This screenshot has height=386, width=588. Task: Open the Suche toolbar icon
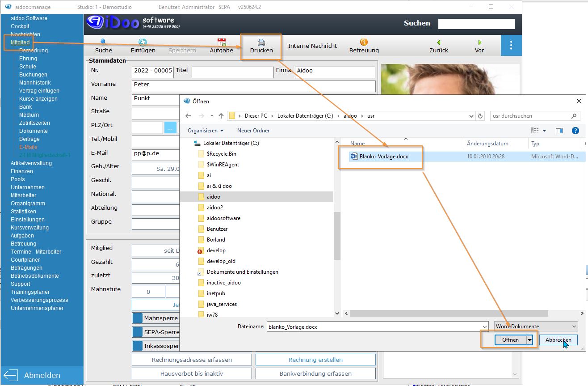click(x=104, y=42)
